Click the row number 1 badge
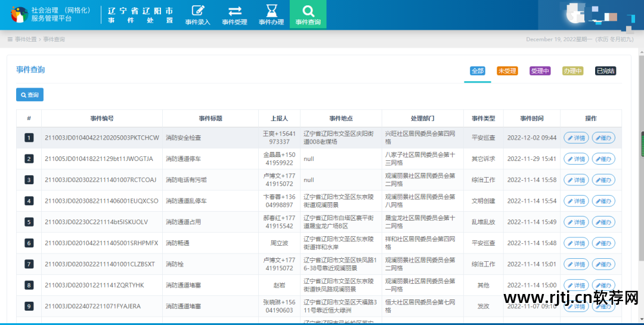Viewport: 644px width, 325px height. pos(29,138)
